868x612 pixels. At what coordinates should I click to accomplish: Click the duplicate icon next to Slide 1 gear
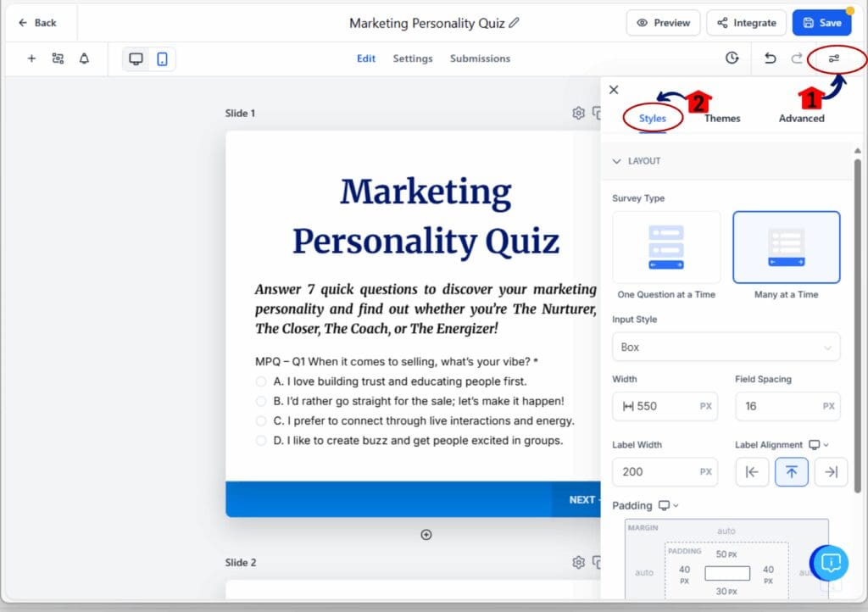598,112
